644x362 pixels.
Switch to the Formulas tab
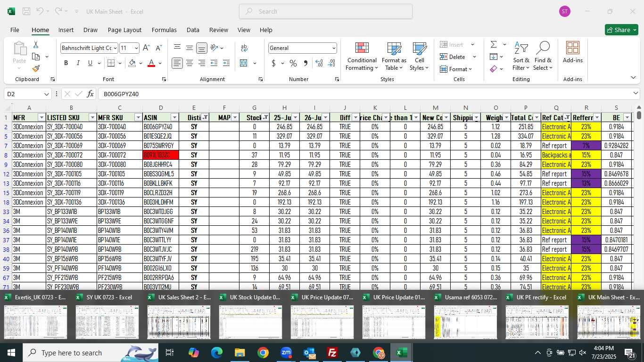164,30
